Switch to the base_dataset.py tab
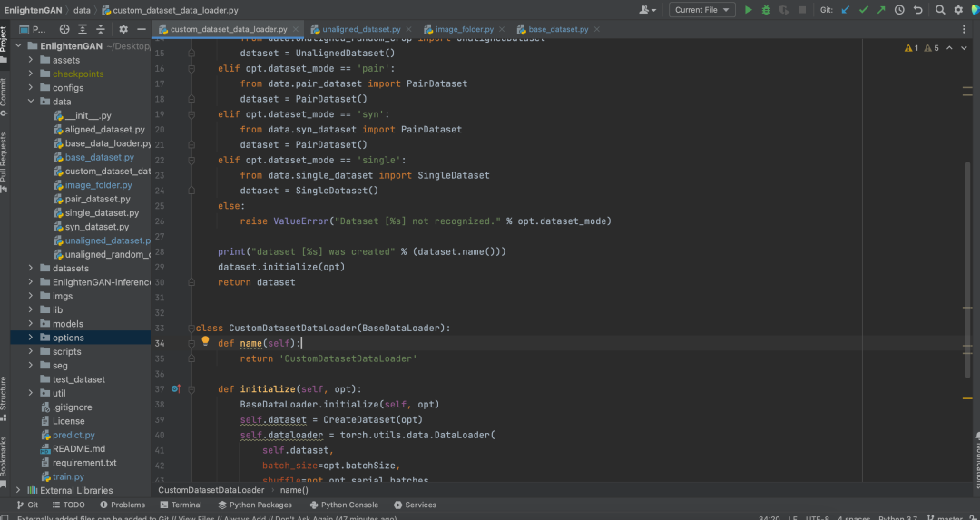Image resolution: width=980 pixels, height=520 pixels. click(558, 29)
